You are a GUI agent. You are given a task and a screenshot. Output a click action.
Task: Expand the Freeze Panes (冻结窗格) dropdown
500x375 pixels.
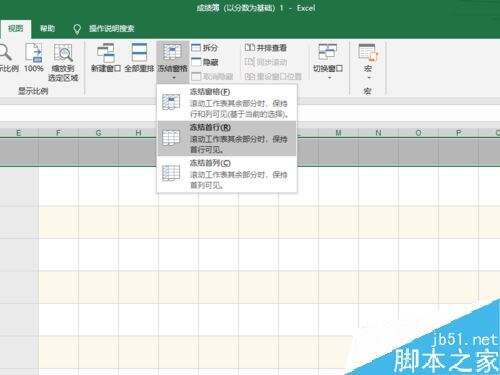point(173,62)
